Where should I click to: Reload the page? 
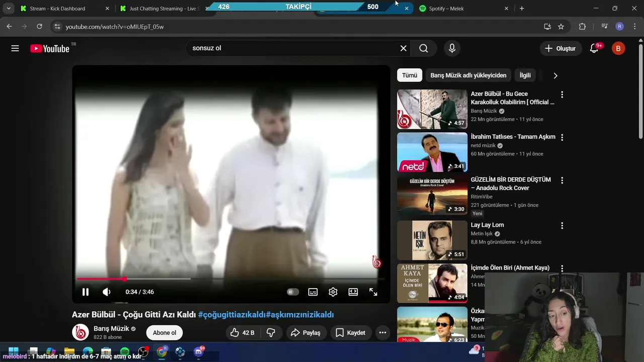(x=39, y=27)
